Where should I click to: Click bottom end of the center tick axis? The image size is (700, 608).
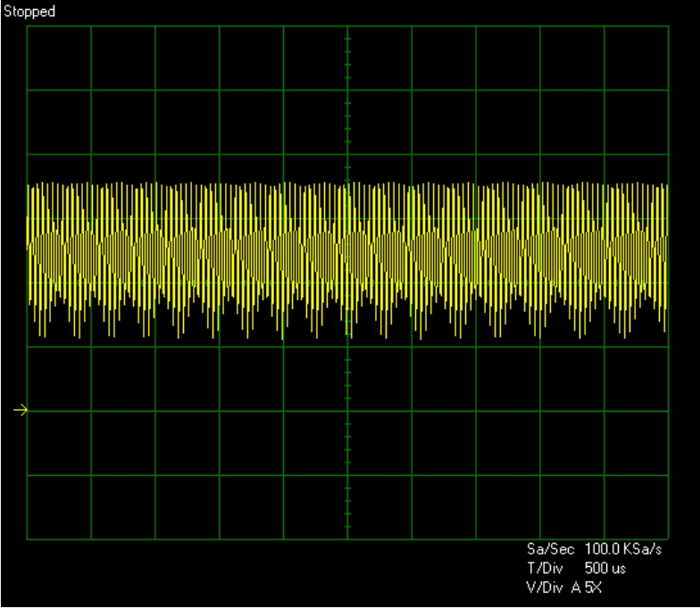(x=347, y=538)
